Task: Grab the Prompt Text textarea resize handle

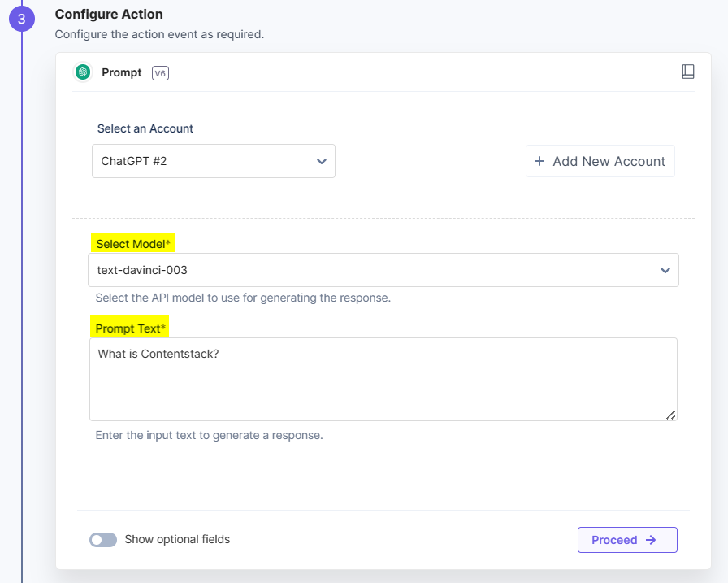Action: [670, 415]
